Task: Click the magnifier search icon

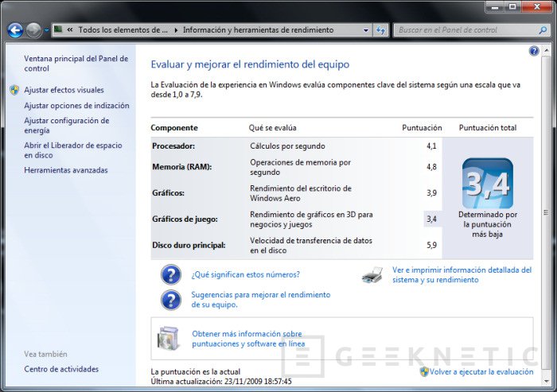Action: point(543,30)
